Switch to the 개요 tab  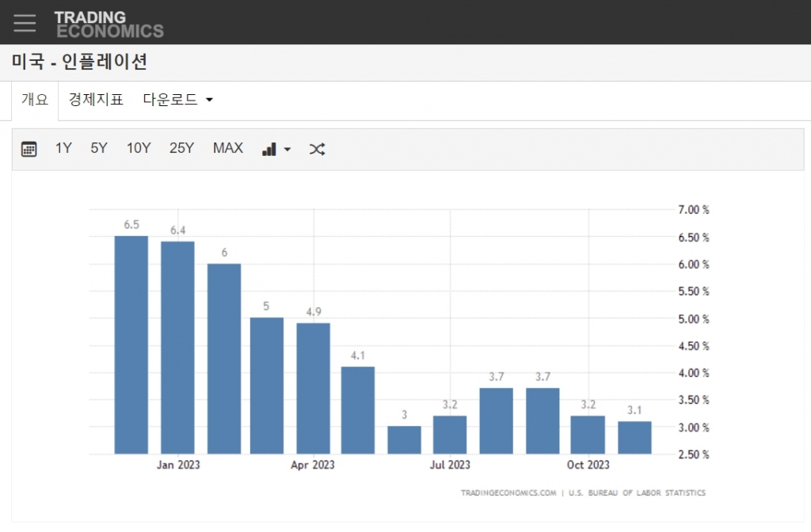[x=35, y=100]
